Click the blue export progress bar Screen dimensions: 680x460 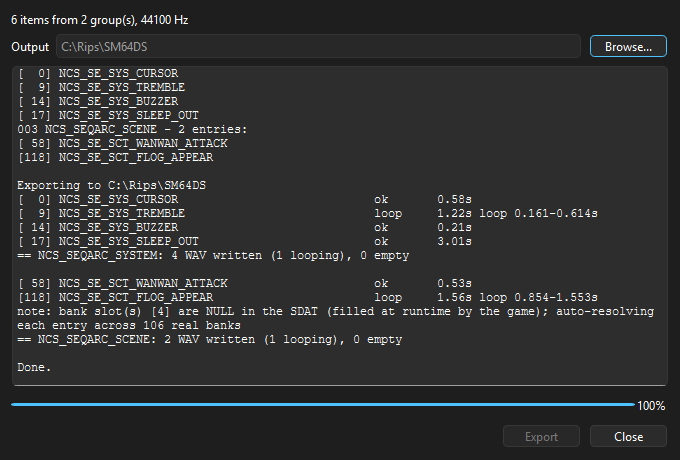click(323, 405)
